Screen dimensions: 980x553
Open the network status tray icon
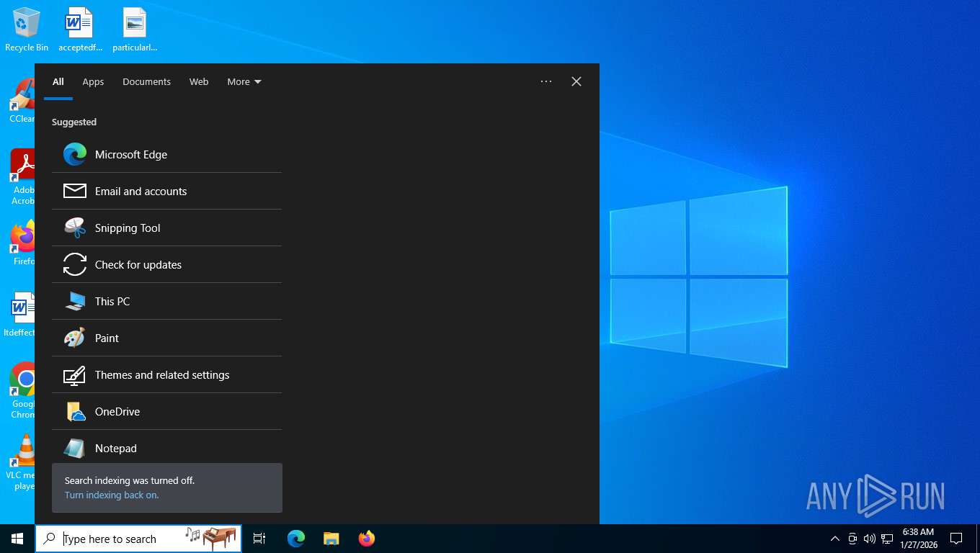click(887, 539)
